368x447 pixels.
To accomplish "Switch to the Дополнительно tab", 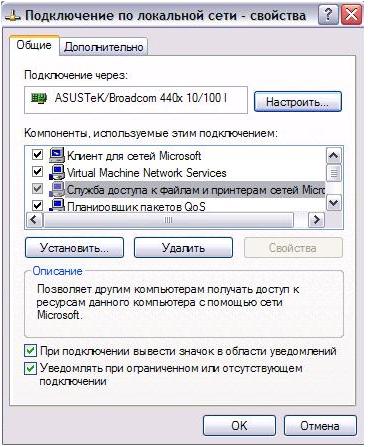I will pyautogui.click(x=104, y=47).
